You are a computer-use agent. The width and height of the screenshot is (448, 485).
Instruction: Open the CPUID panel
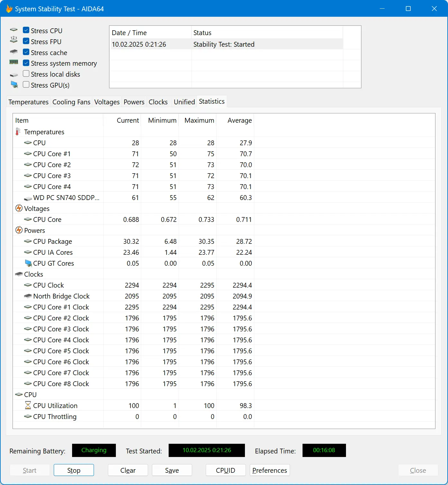click(x=226, y=470)
